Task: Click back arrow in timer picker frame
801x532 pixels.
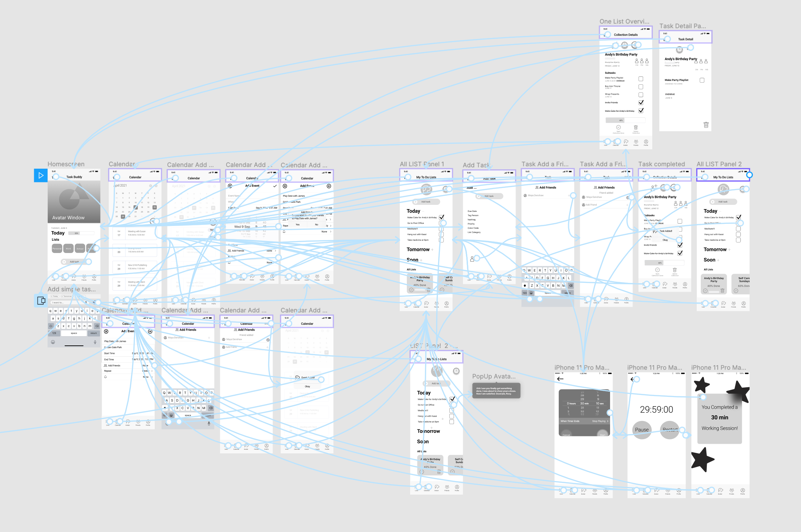Action: tap(560, 379)
